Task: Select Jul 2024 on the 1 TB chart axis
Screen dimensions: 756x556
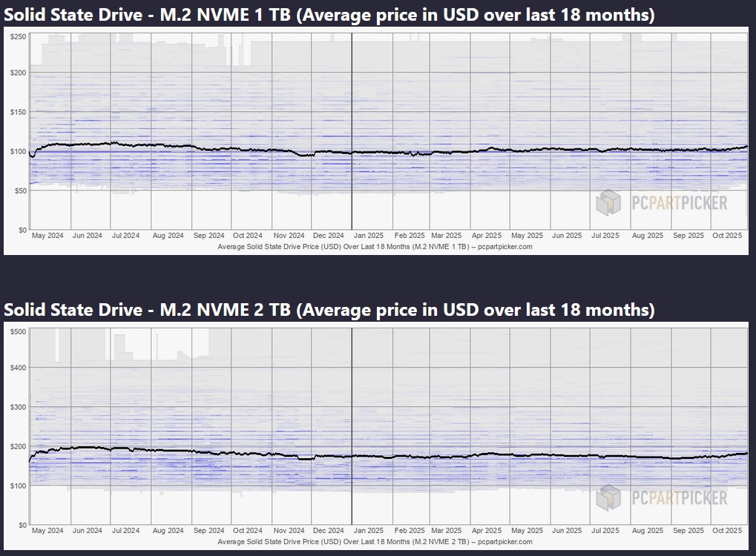Action: (126, 236)
